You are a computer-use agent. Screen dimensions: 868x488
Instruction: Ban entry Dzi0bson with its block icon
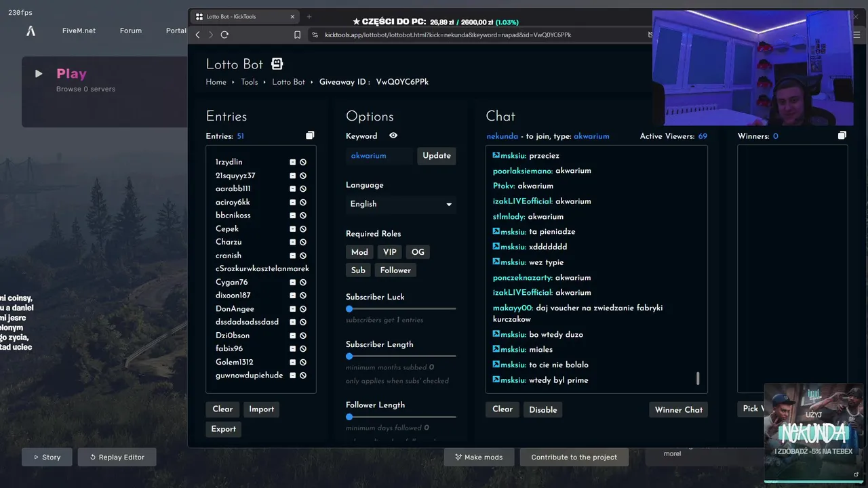pyautogui.click(x=303, y=335)
